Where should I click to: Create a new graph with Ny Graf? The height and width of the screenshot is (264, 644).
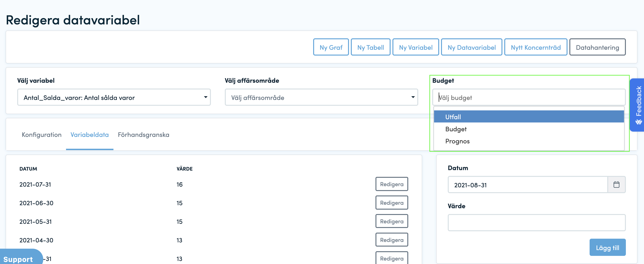(331, 47)
